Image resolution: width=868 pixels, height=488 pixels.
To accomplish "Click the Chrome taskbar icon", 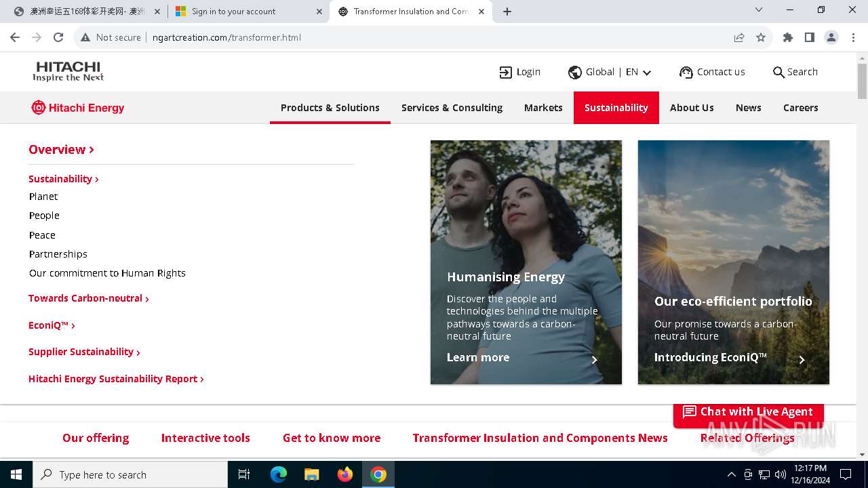I will click(x=378, y=474).
